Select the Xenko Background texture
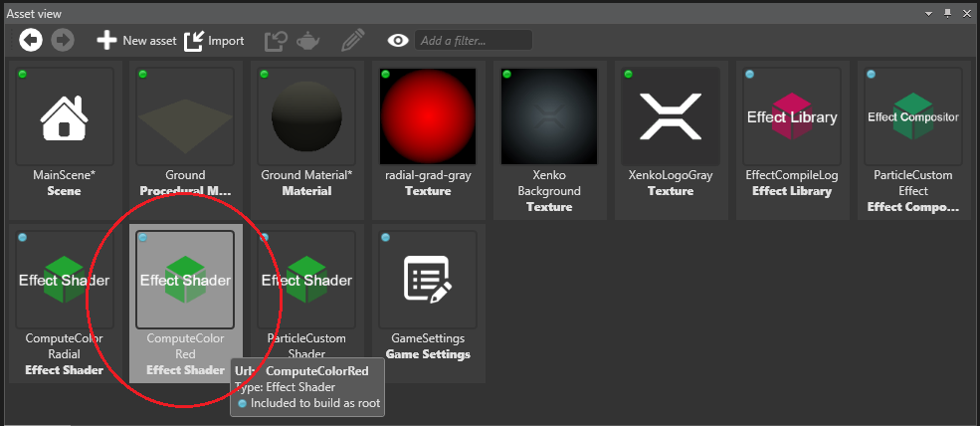Screen dimensions: 980x426 coord(549,117)
